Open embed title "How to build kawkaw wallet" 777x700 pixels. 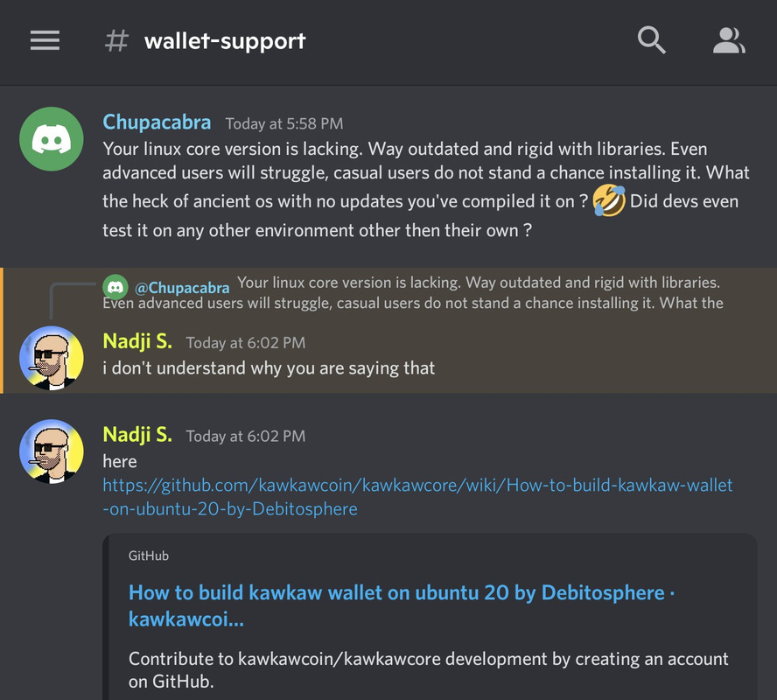[402, 605]
